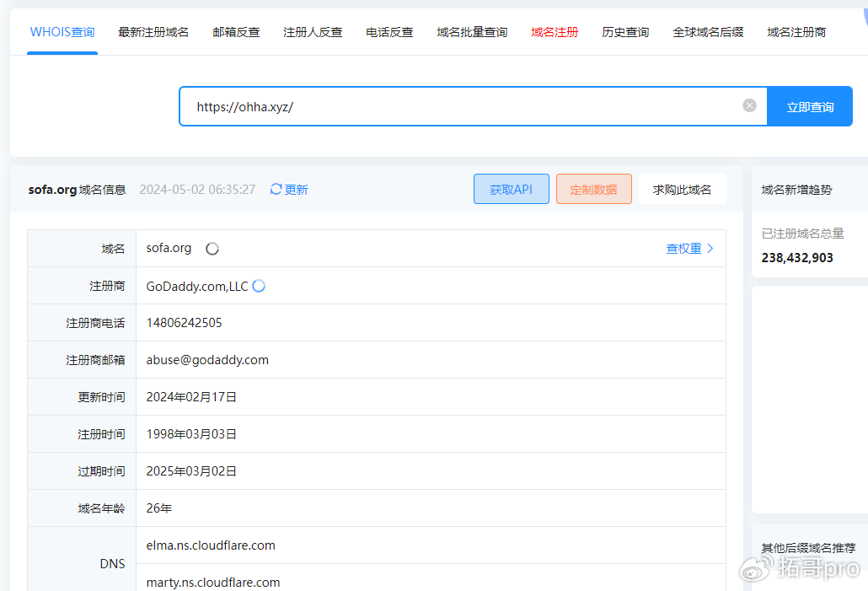Screen dimensions: 868x591
Task: Select the 域名注册商 tab
Action: [x=796, y=32]
